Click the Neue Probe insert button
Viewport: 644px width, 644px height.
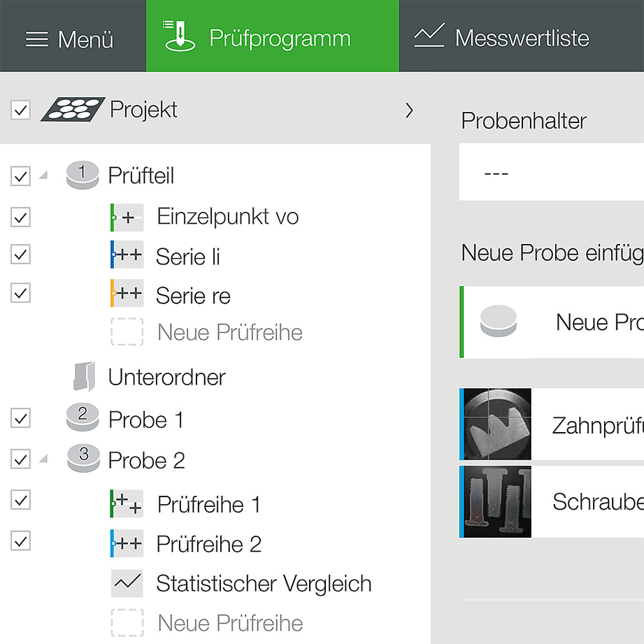pos(552,322)
